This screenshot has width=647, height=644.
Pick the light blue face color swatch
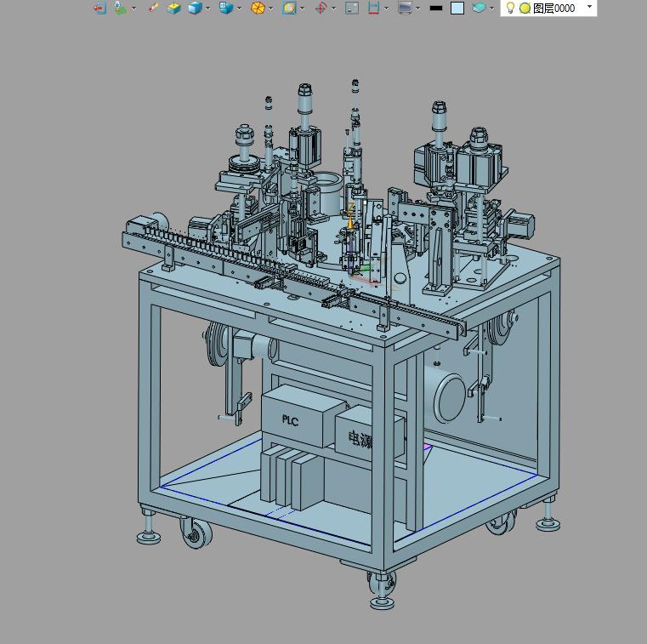(x=457, y=8)
